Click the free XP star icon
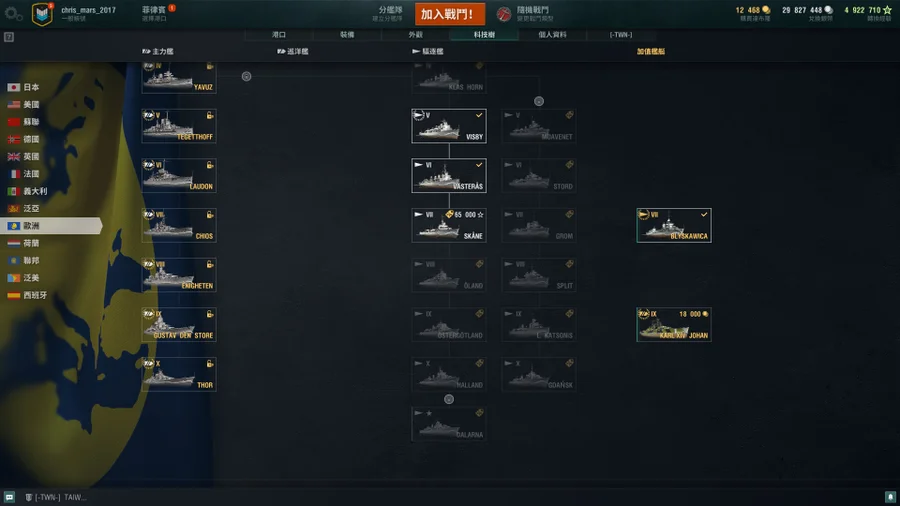The image size is (900, 506). coord(887,10)
